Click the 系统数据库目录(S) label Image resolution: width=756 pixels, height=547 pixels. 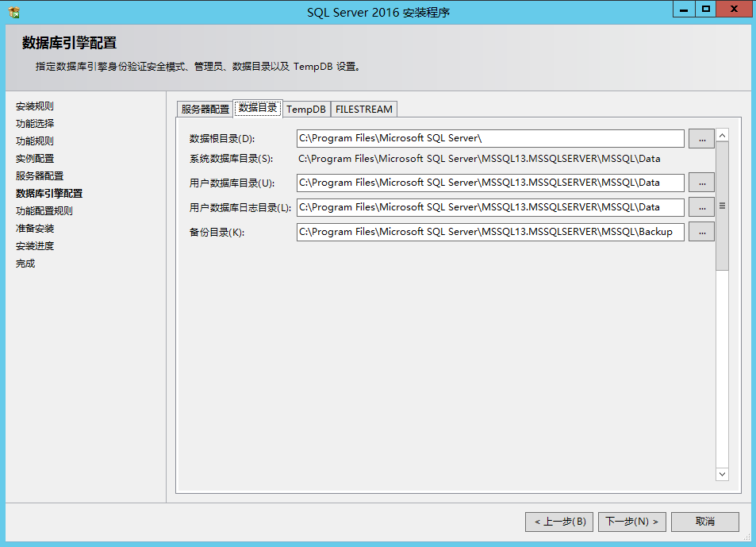point(231,159)
